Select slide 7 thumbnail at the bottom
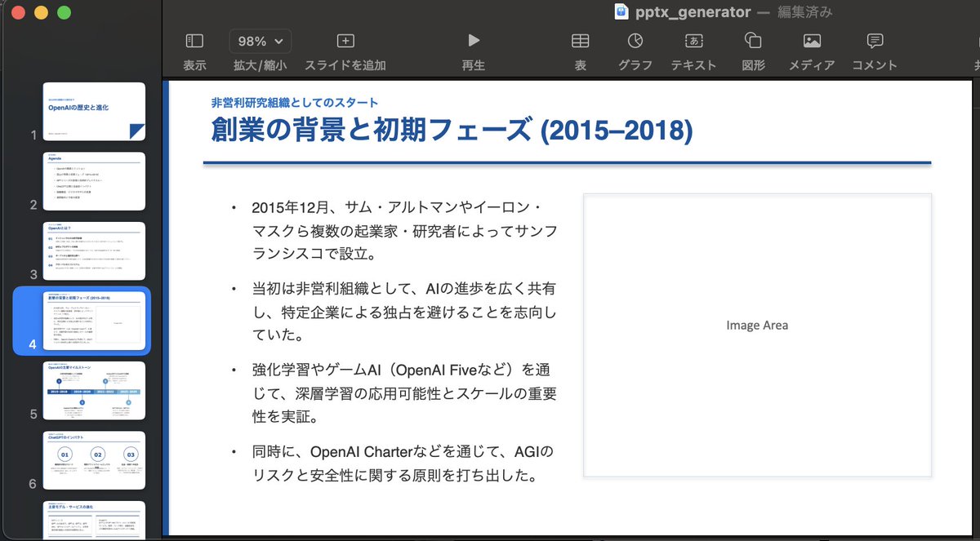The image size is (980, 541). tap(95, 521)
